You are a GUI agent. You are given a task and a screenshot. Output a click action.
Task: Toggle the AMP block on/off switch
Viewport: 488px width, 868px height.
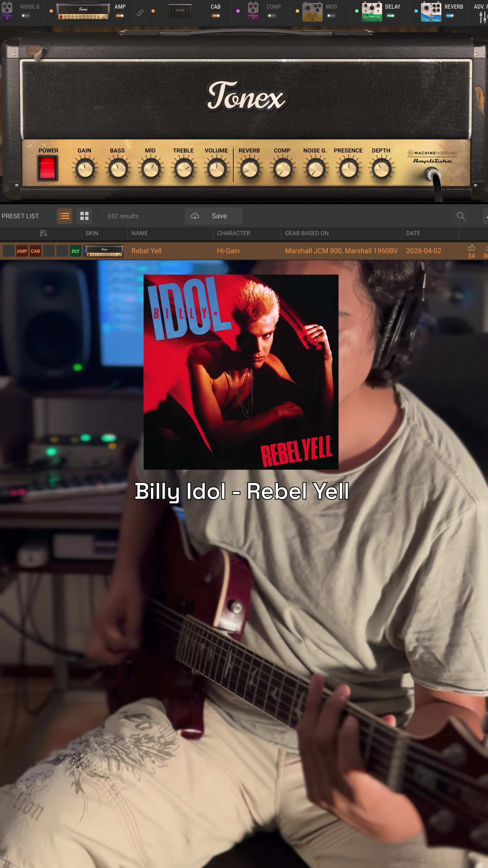coord(120,16)
